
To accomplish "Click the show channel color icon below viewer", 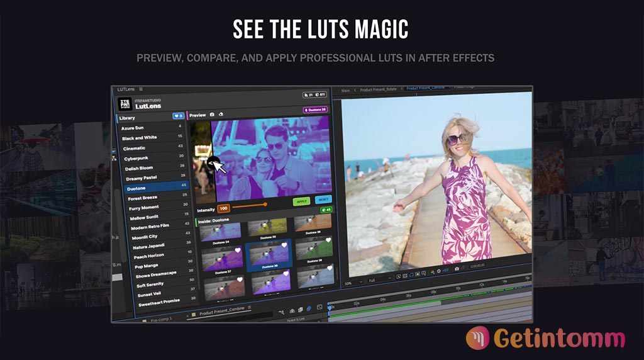I will click(433, 272).
